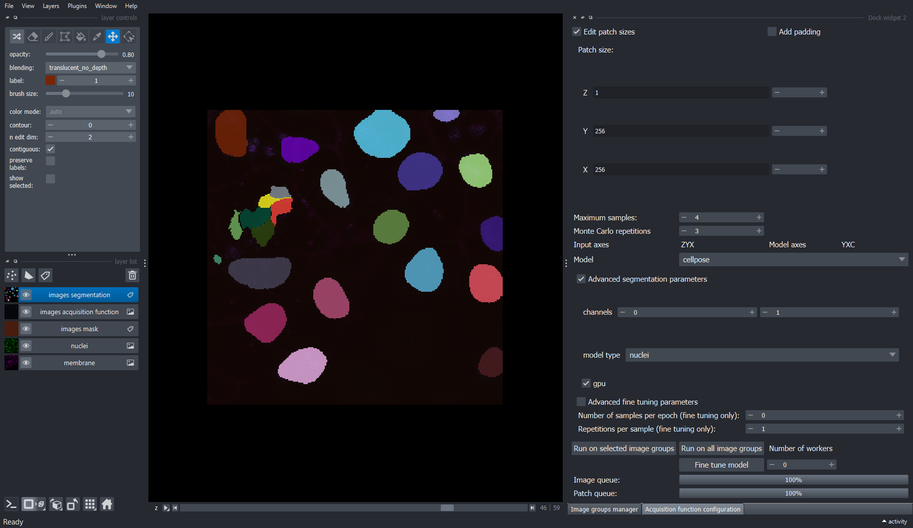Screen dimensions: 913x528
Task: Select the transform layer tool
Action: [x=129, y=37]
